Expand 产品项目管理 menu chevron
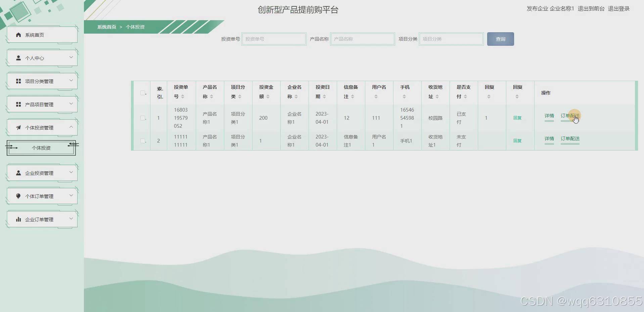This screenshot has width=644, height=312. (71, 104)
